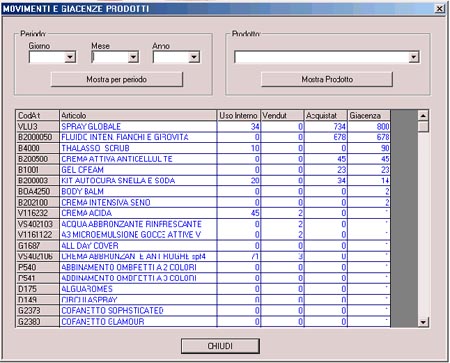
Task: Select ABBINAMENTO OMBRETTI A 2 COLORI
Action: coord(138,267)
